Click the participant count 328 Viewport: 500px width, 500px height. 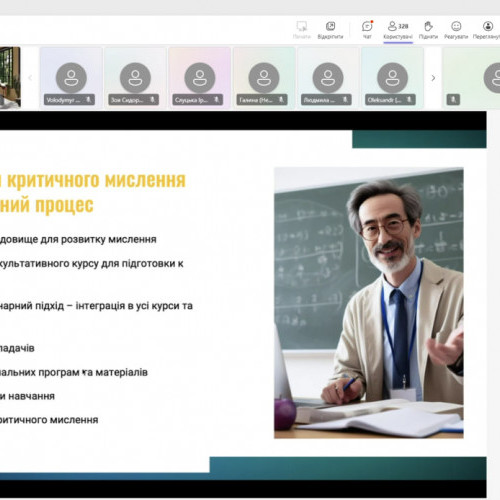click(x=403, y=26)
